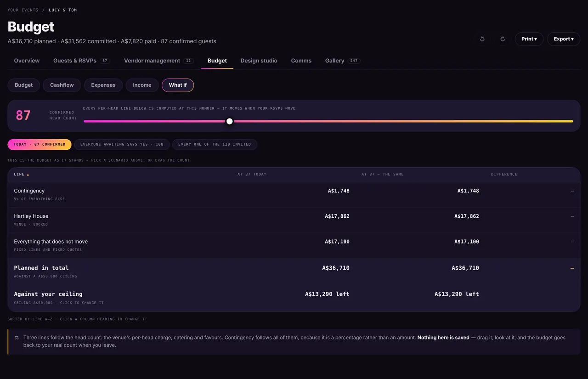Sort by At 87 – The Same heading
The image size is (588, 379).
click(x=383, y=175)
